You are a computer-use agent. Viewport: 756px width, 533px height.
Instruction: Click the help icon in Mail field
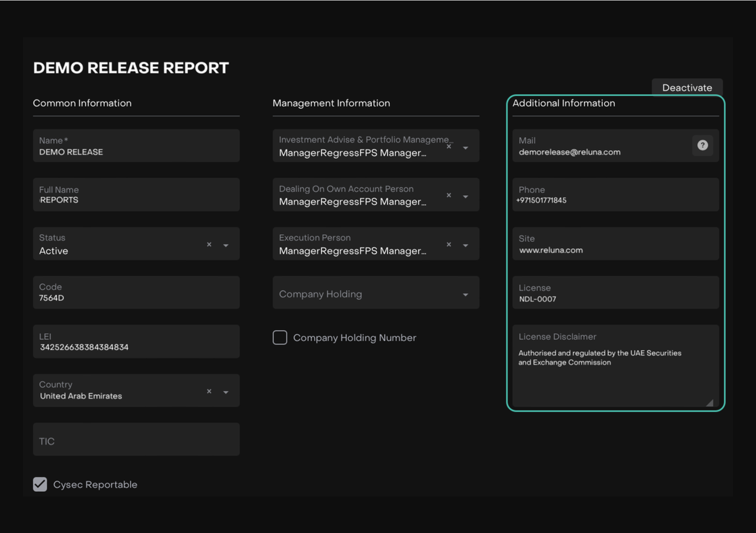click(702, 145)
